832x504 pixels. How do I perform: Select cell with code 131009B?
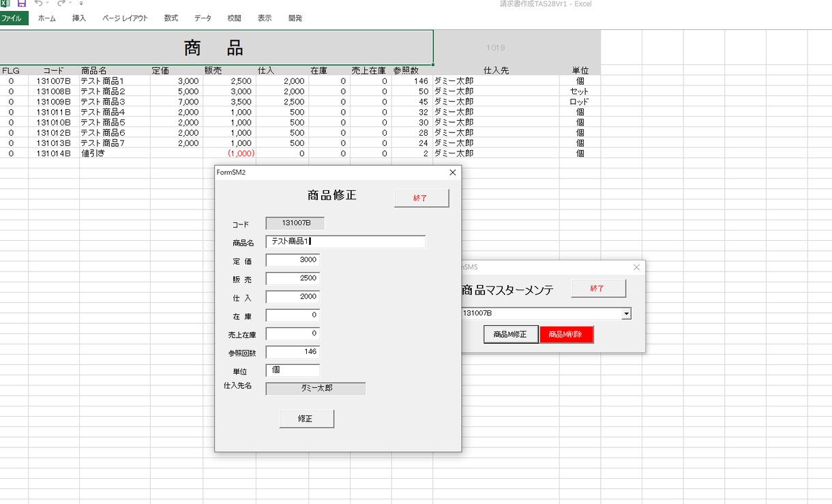[x=54, y=102]
